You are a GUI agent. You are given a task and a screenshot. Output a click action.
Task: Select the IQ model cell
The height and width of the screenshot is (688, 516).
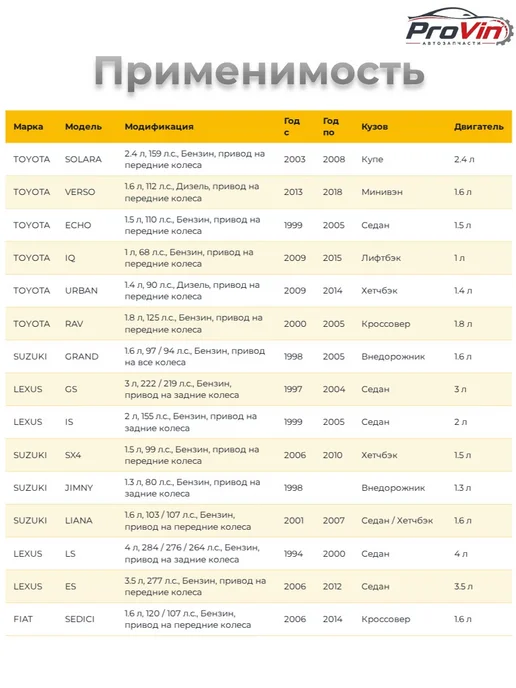click(70, 258)
